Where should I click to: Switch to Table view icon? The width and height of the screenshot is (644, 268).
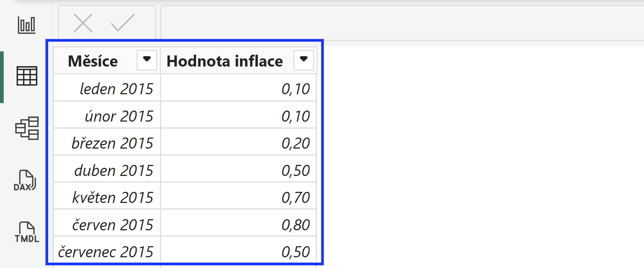(x=27, y=76)
